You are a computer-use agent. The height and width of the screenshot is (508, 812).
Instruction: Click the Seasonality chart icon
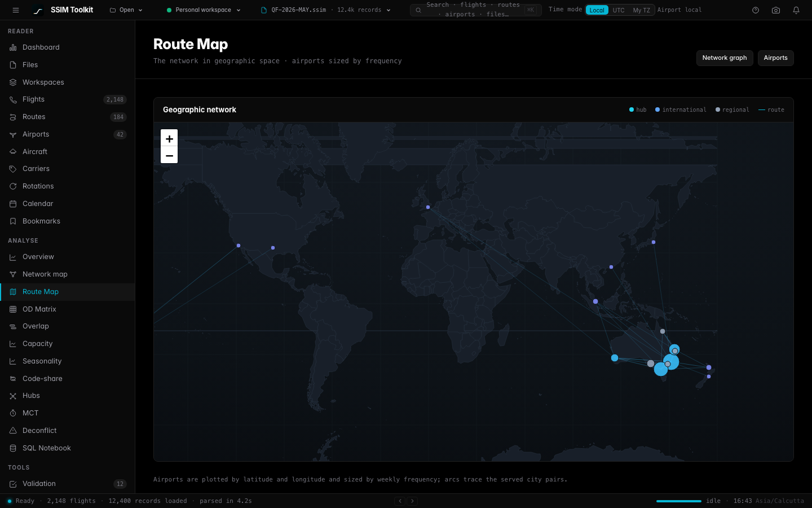[13, 361]
